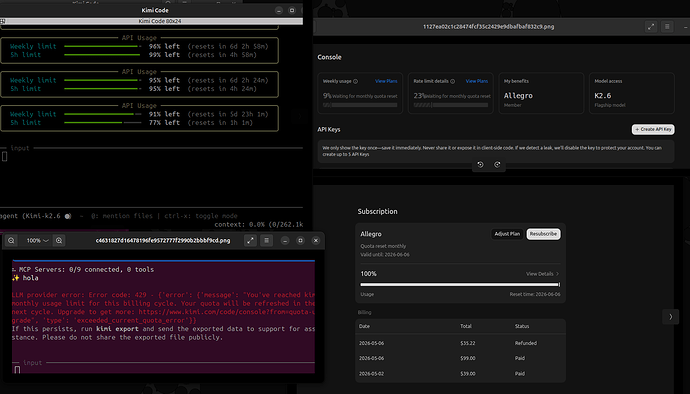
Task: Click the 'Refunded' billing status
Action: point(525,343)
